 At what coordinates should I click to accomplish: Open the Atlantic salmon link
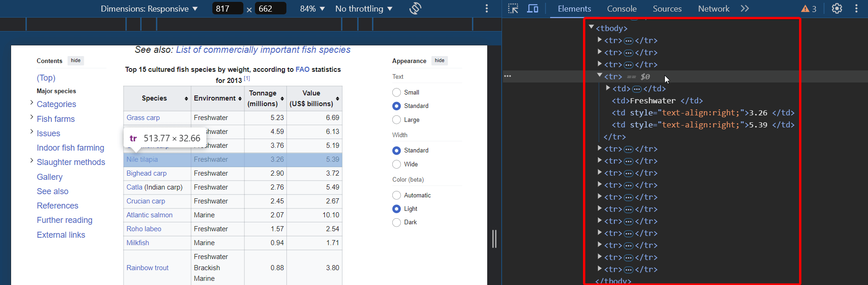tap(149, 215)
